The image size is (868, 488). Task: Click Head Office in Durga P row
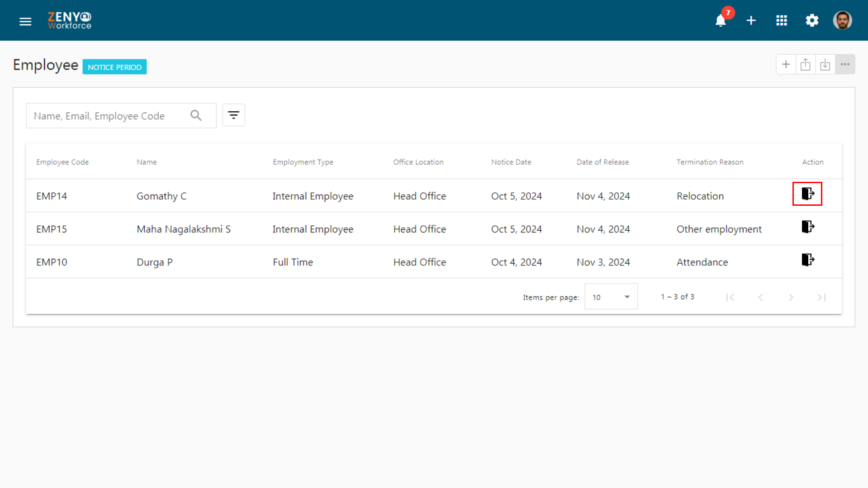pyautogui.click(x=419, y=262)
